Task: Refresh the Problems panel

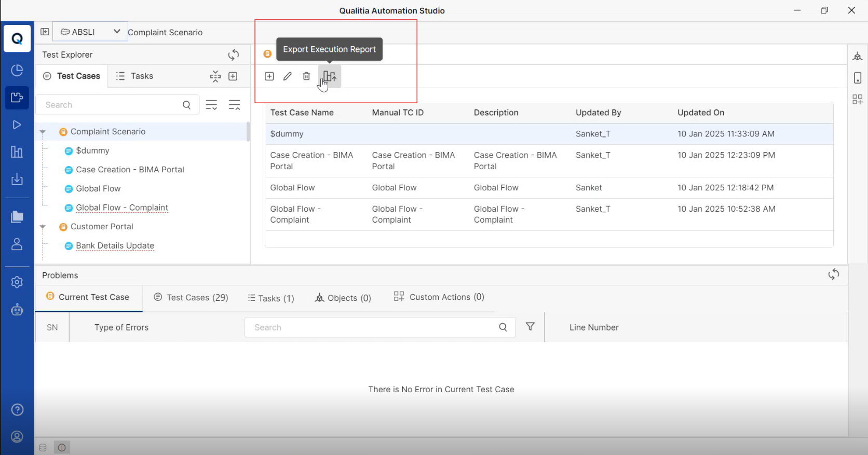Action: (x=834, y=274)
